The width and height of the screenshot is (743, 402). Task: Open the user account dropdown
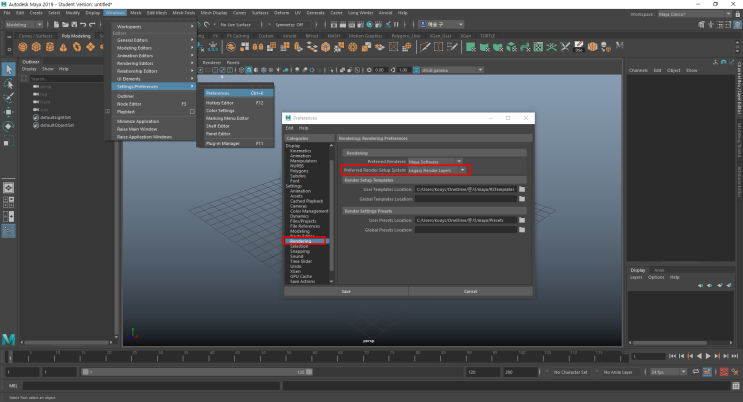tap(442, 25)
